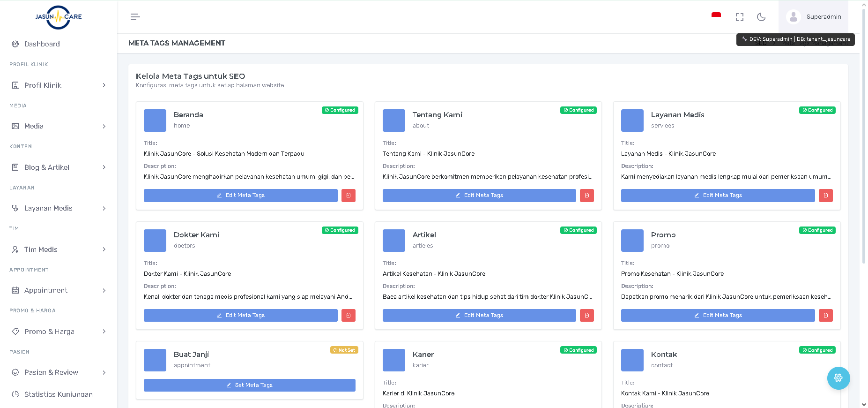Expand the Profil Klinik sidebar menu
The height and width of the screenshot is (408, 868).
click(x=59, y=85)
